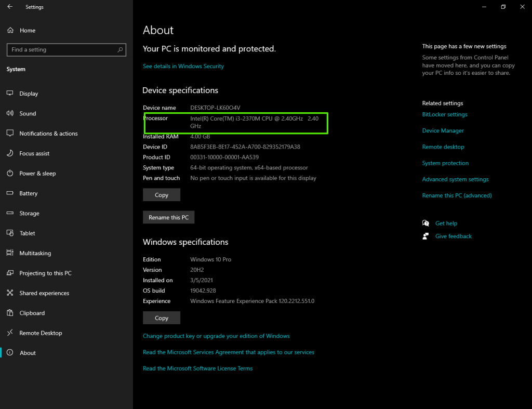The width and height of the screenshot is (532, 409).
Task: Click the Display monitor icon
Action: (x=10, y=93)
